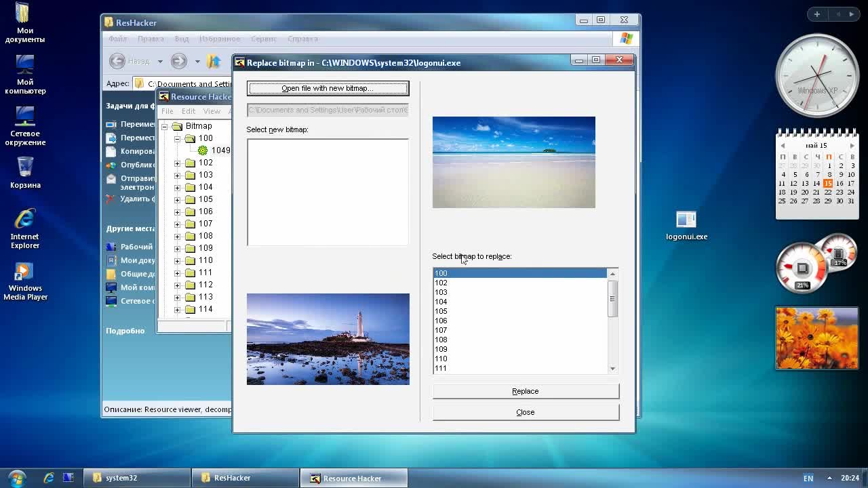Collapse the Bitmap tree node

pyautogui.click(x=164, y=126)
